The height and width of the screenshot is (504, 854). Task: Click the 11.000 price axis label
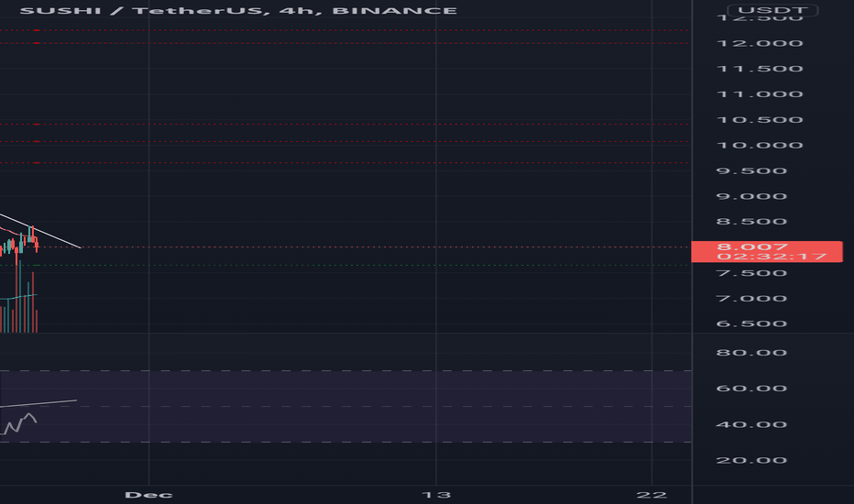(x=760, y=94)
